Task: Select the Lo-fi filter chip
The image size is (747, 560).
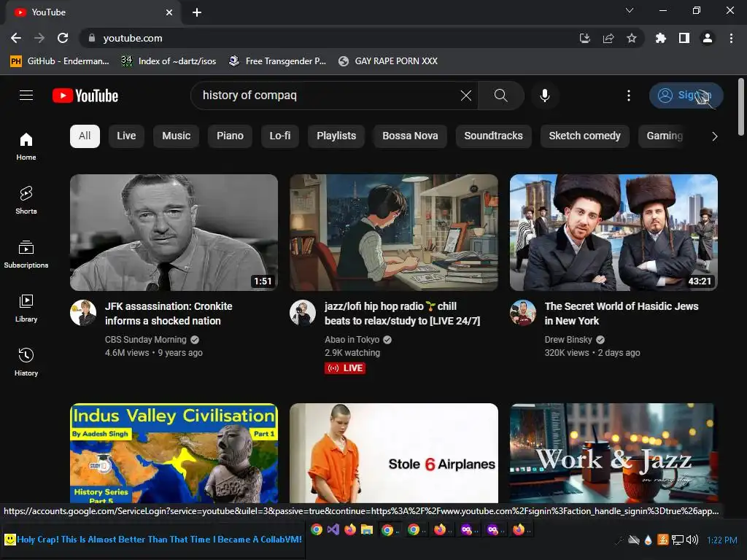Action: 280,136
